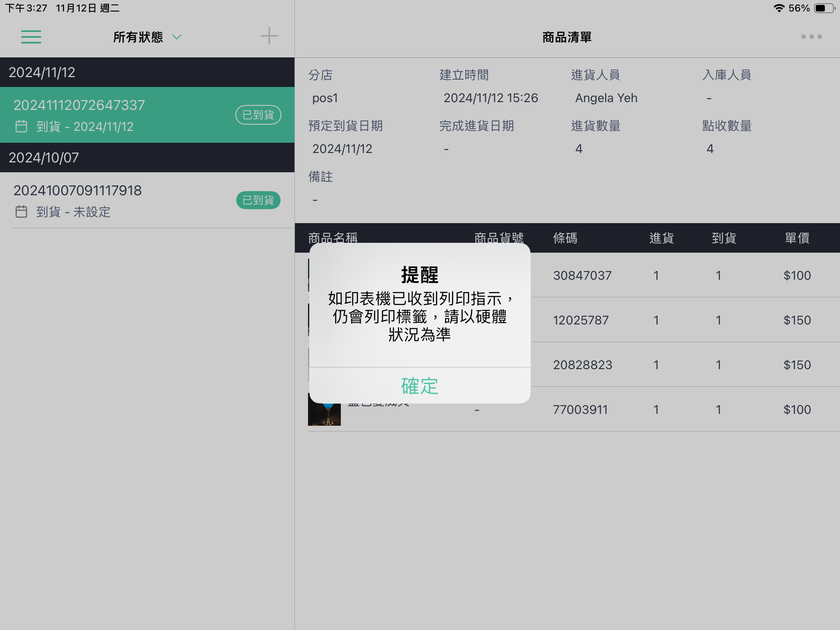Image resolution: width=840 pixels, height=630 pixels.
Task: Click purchaser name Angela Yeh
Action: [606, 98]
